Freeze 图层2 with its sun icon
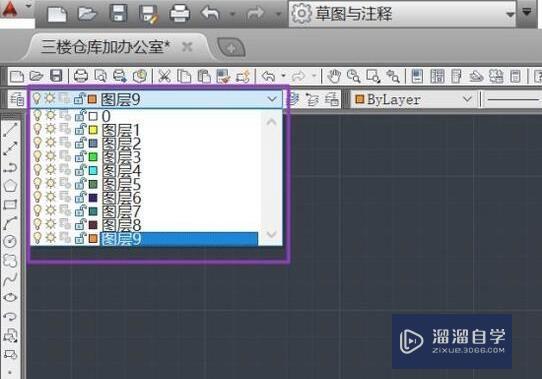 coord(51,142)
